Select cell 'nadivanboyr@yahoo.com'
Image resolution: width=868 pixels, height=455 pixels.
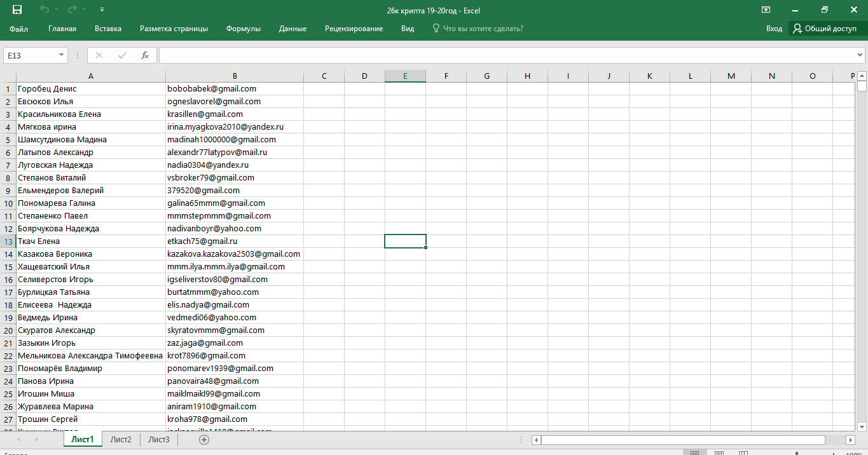(x=235, y=229)
